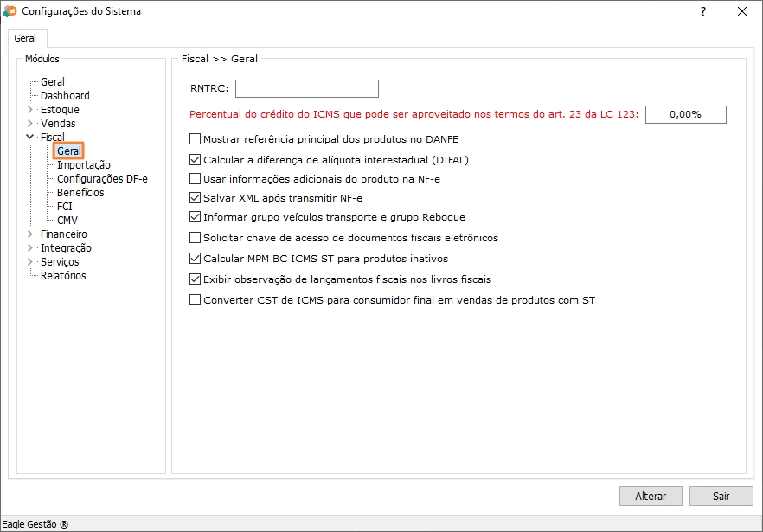Viewport: 763px width, 532px height.
Task: Open the Relatórios module
Action: click(x=63, y=276)
